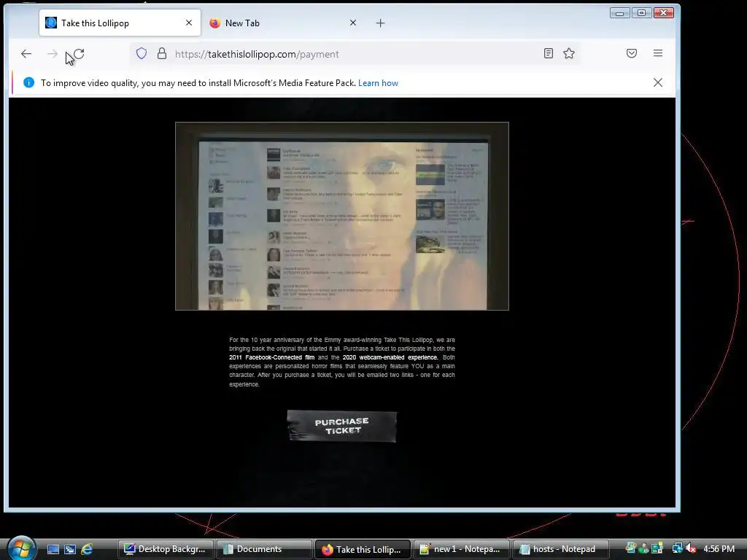This screenshot has height=560, width=747.
Task: Open the Windows Start orb
Action: 21,548
